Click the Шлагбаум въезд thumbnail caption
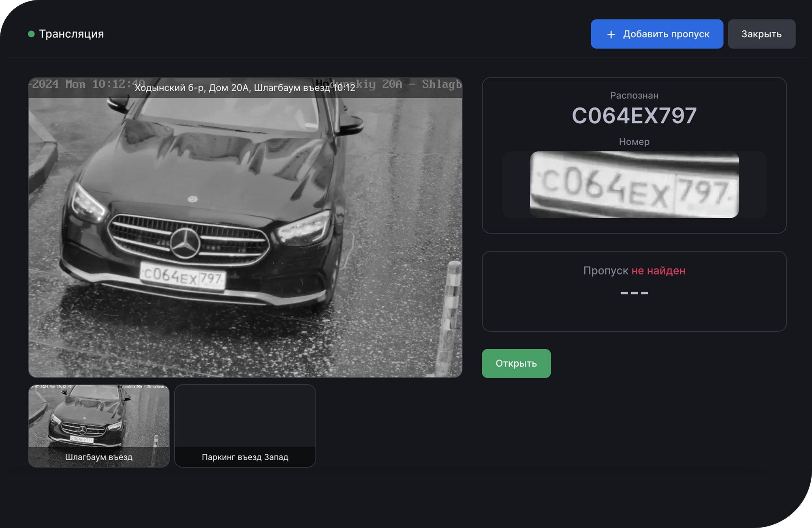The width and height of the screenshot is (812, 528). [99, 457]
